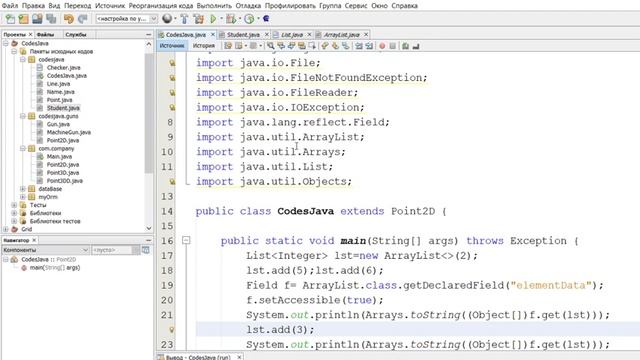The image size is (640, 360).
Task: Close the ArrayList.java editor tab
Action: point(366,35)
